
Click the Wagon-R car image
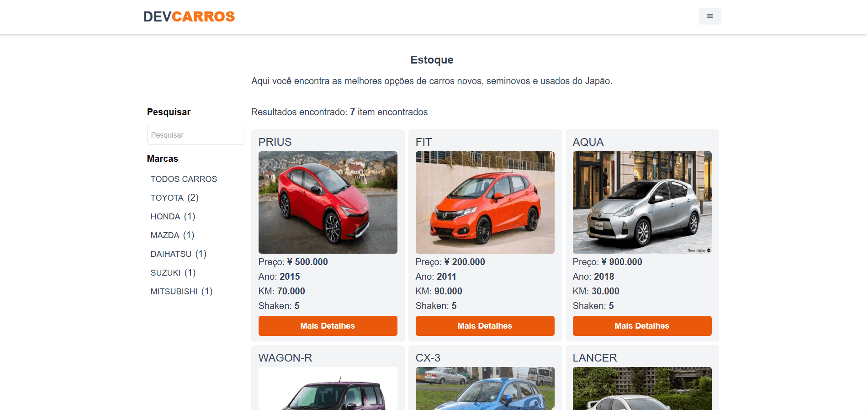pos(328,389)
